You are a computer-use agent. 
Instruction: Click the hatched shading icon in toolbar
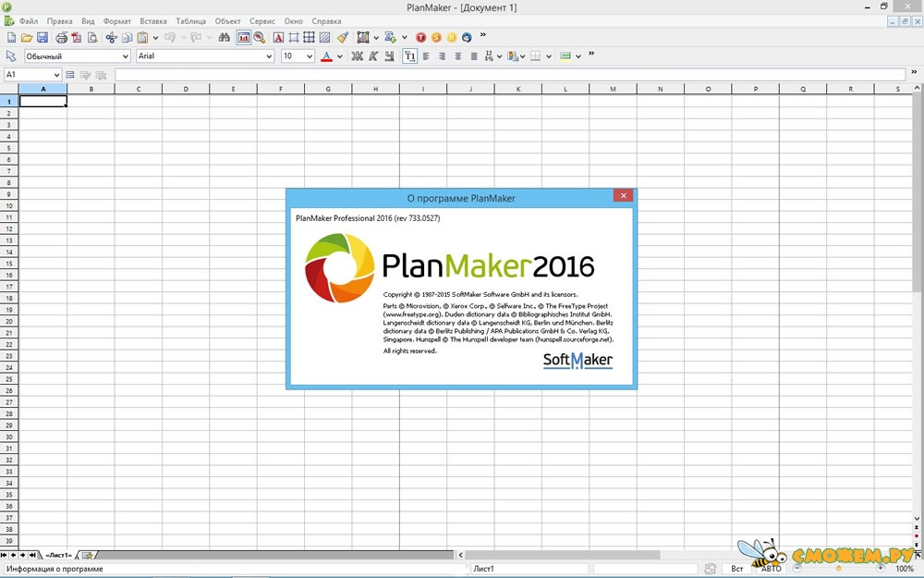[x=324, y=37]
